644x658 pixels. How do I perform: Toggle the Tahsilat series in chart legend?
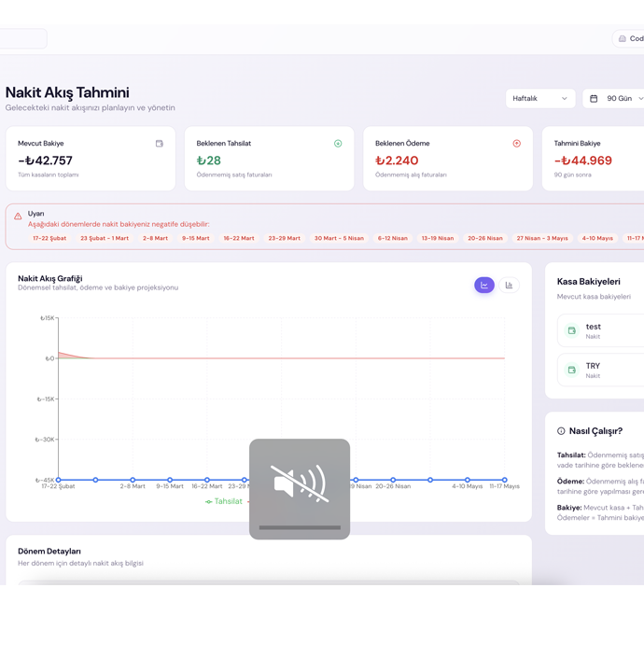[x=224, y=501]
